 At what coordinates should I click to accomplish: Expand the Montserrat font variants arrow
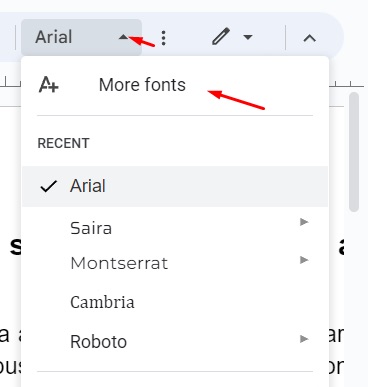(304, 260)
